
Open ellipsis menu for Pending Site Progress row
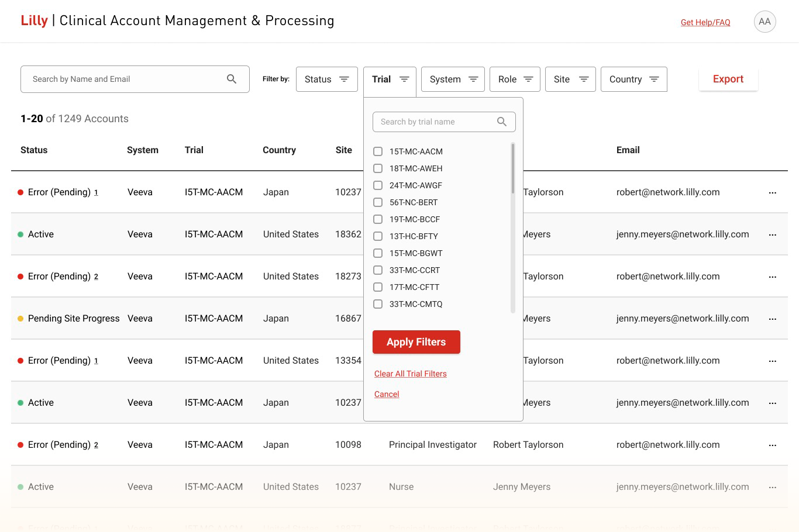pos(773,319)
